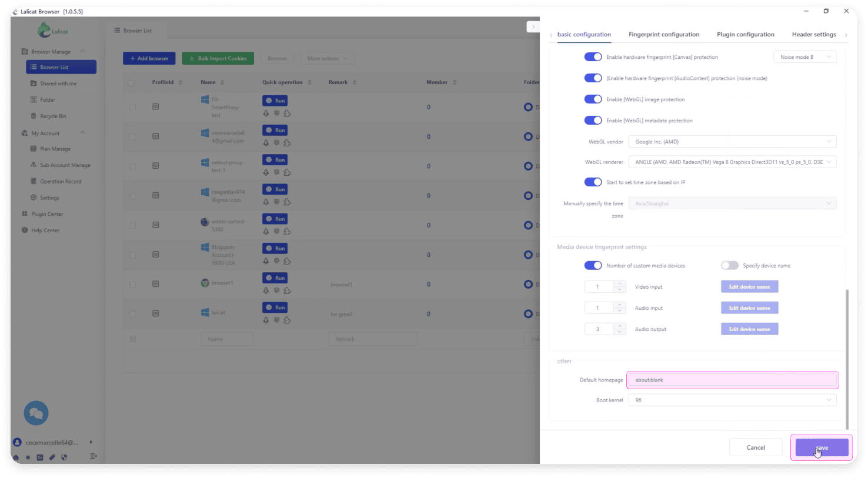Image resolution: width=868 pixels, height=478 pixels.
Task: Click the sun theme icon in bottom bar
Action: [x=28, y=457]
